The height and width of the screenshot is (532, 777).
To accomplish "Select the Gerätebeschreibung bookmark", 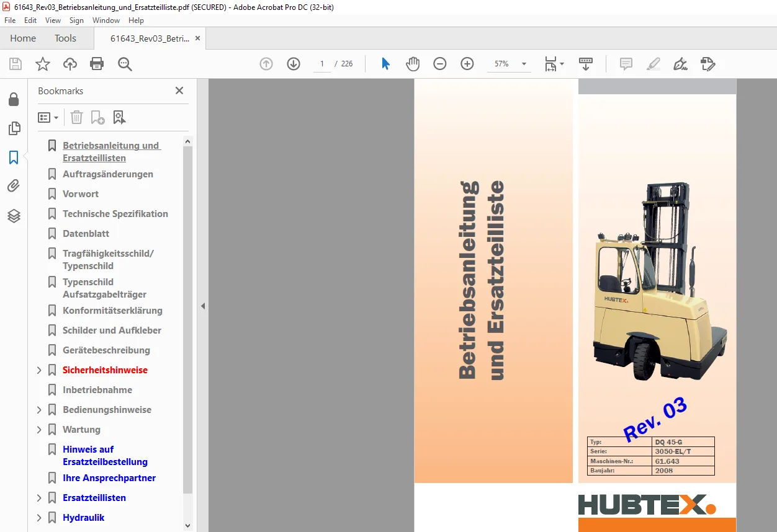I will [106, 350].
